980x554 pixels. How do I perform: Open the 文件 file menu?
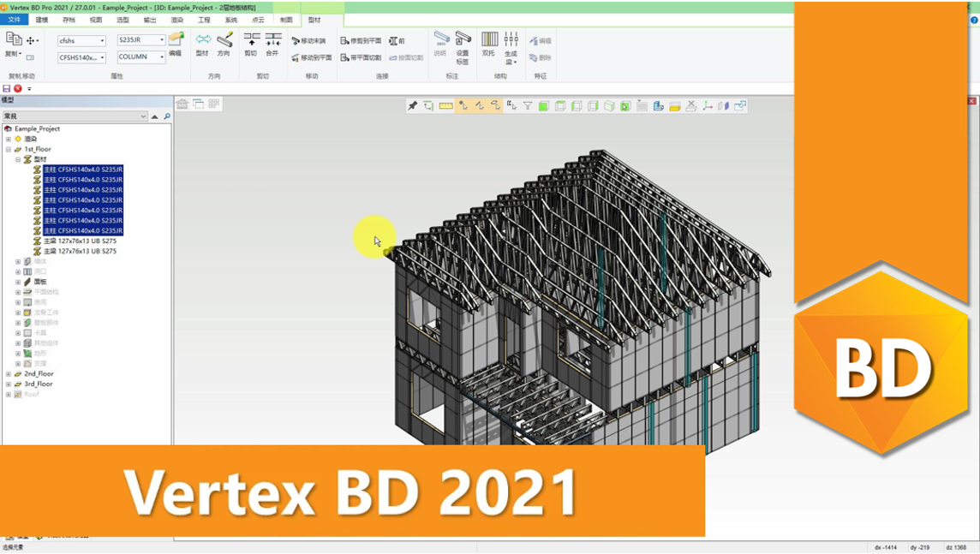click(15, 20)
